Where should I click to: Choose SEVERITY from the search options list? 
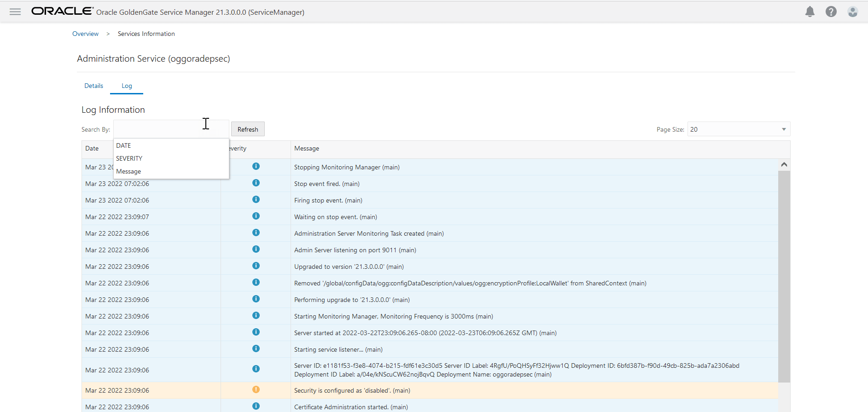(129, 158)
